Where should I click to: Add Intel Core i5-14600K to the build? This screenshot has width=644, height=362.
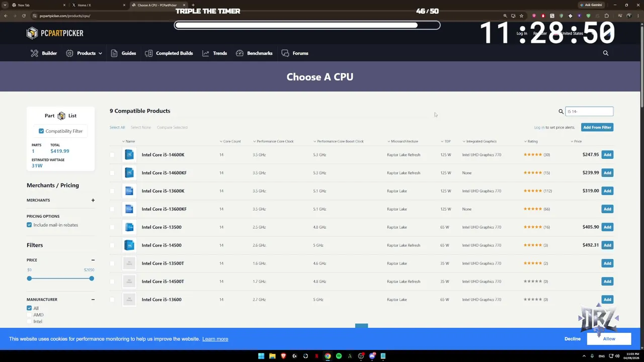pos(607,155)
